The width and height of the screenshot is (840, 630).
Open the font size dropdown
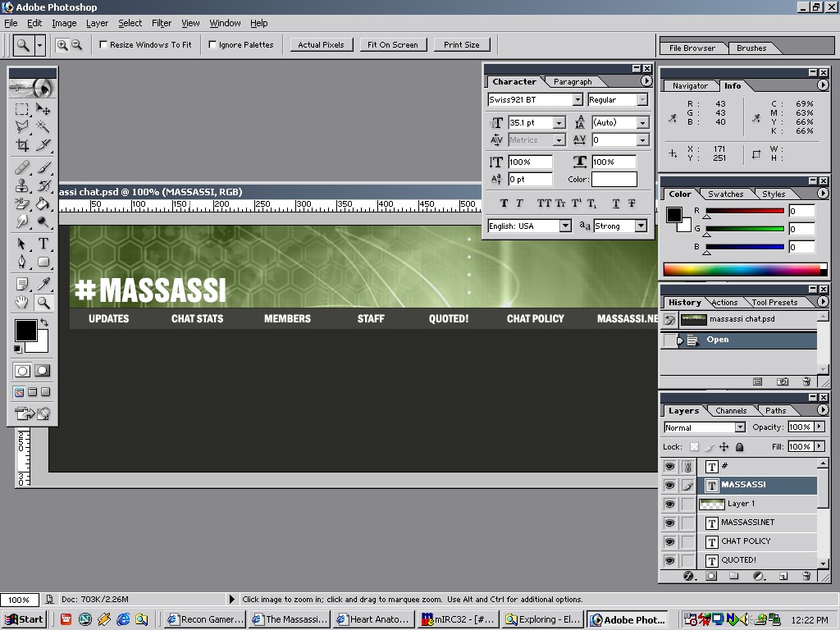[x=559, y=123]
